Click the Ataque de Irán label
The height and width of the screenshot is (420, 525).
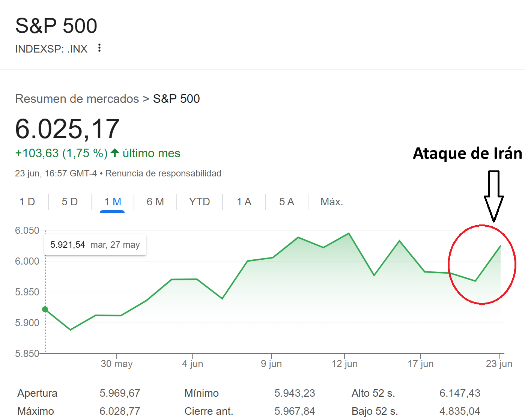click(x=467, y=154)
